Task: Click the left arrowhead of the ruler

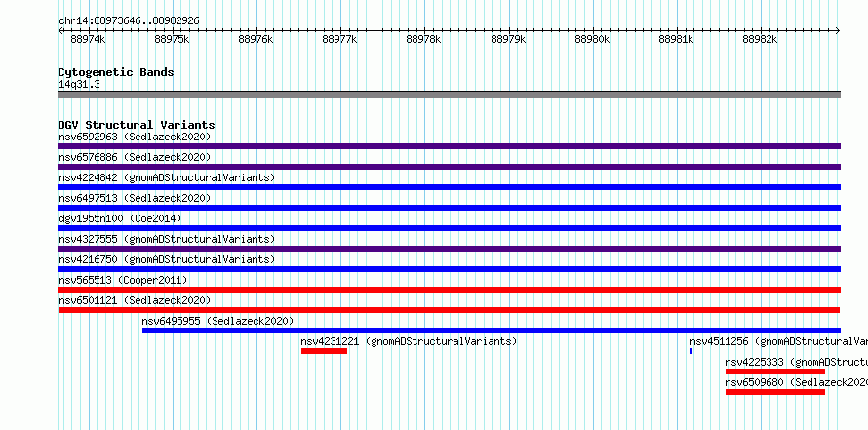Action: click(x=60, y=30)
